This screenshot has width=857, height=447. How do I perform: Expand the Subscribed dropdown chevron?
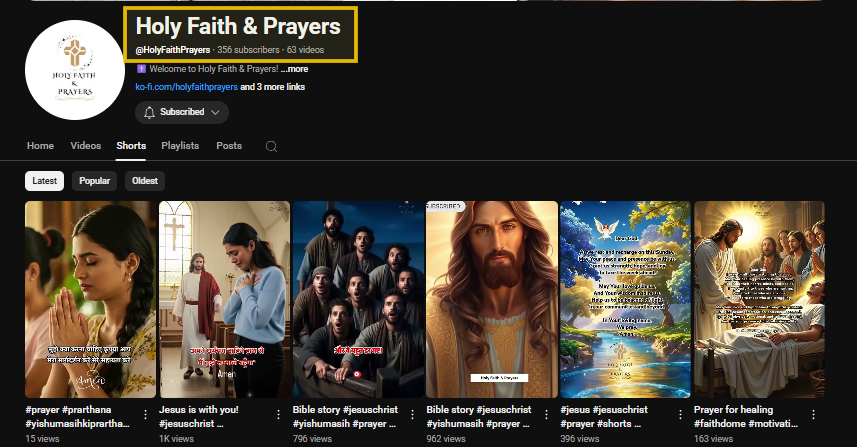pyautogui.click(x=215, y=112)
